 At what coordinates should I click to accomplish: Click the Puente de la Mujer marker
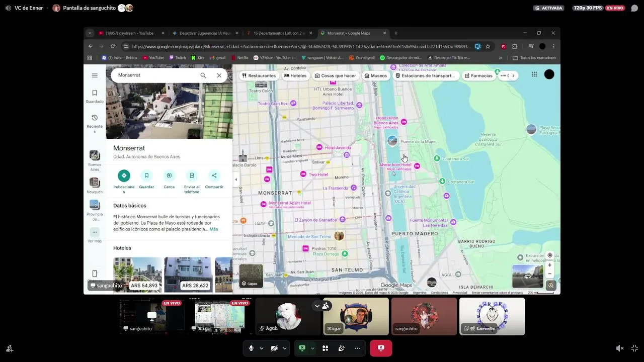[x=392, y=141]
